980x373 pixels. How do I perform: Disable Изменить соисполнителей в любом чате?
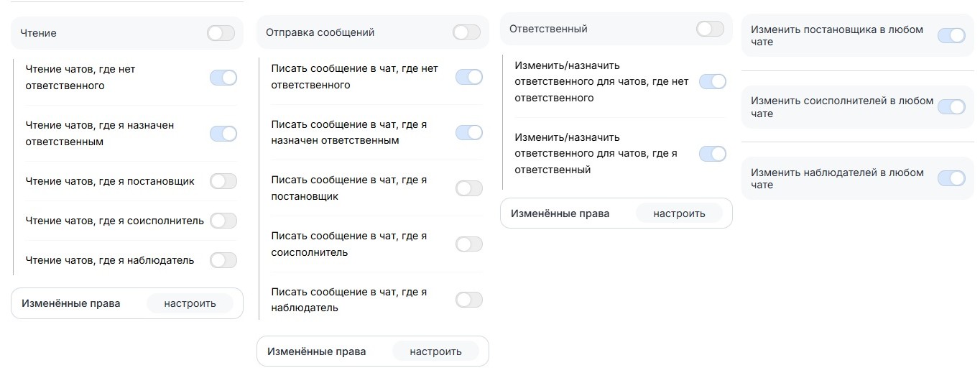(x=951, y=107)
